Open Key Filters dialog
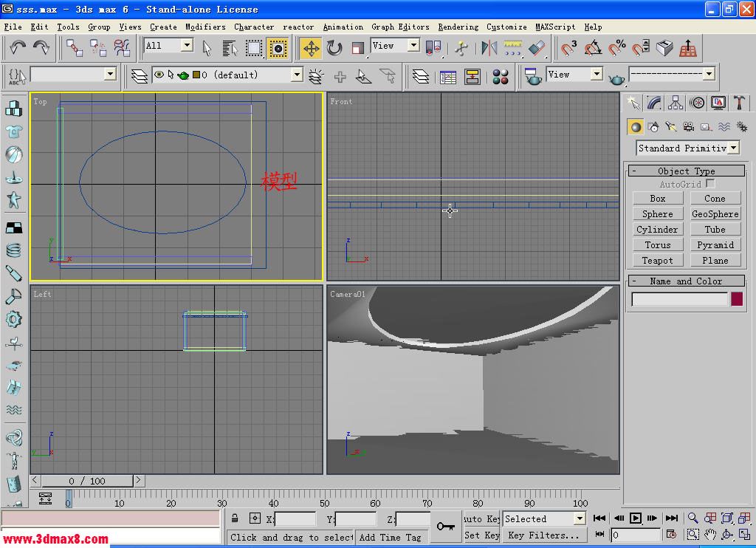 543,535
